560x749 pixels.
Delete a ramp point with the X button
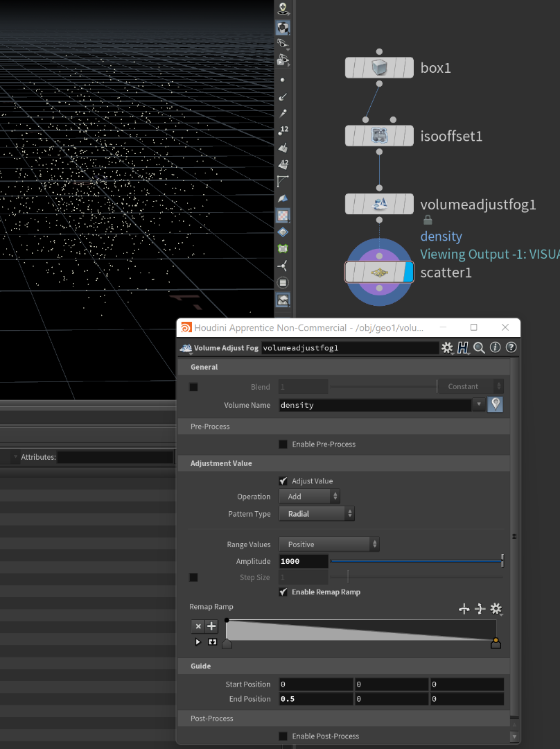click(198, 626)
